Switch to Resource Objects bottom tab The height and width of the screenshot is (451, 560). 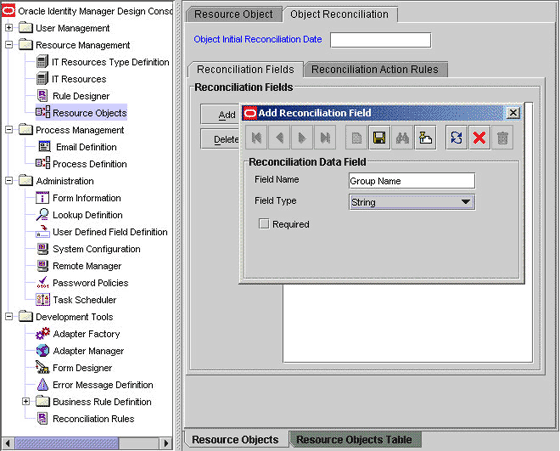[x=235, y=440]
